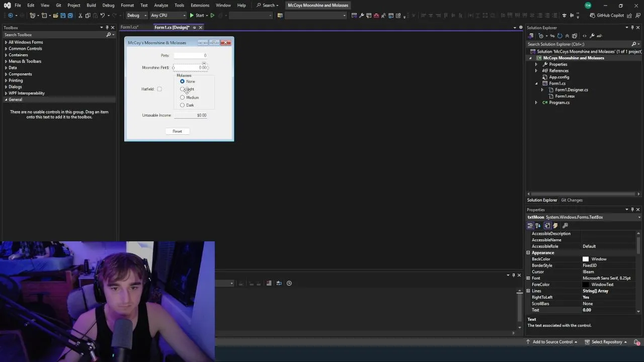This screenshot has width=644, height=362.
Task: Open GitHub Copilot
Action: [x=607, y=16]
